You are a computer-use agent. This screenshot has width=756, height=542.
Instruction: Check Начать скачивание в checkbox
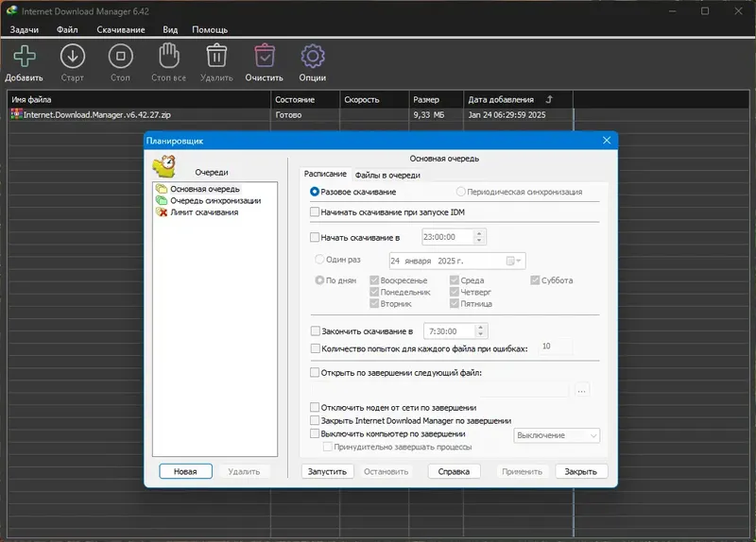(315, 237)
